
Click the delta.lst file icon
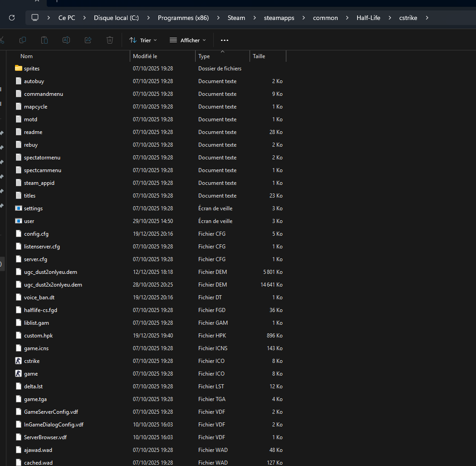pyautogui.click(x=19, y=387)
